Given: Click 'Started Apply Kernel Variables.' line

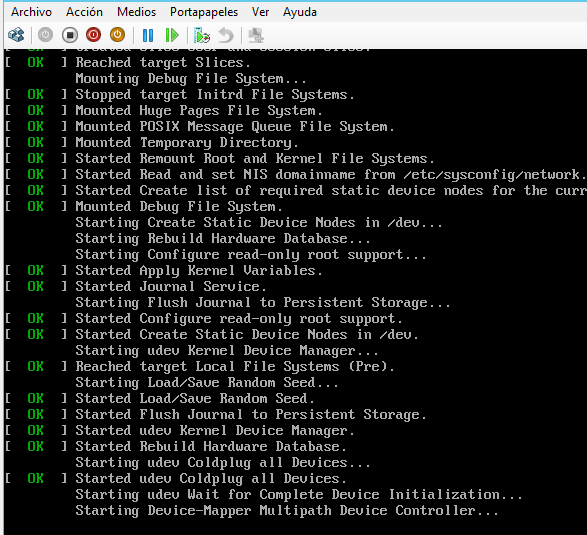Looking at the screenshot, I should coord(199,271).
